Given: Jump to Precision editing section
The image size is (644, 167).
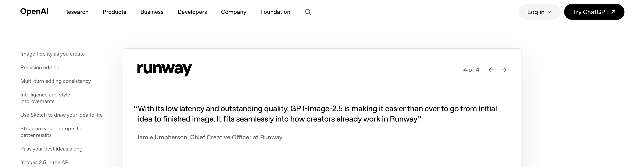Looking at the screenshot, I should [40, 67].
